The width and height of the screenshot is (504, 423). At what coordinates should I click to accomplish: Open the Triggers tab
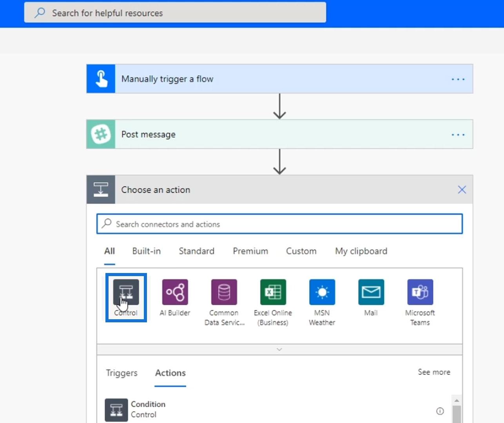(x=121, y=373)
